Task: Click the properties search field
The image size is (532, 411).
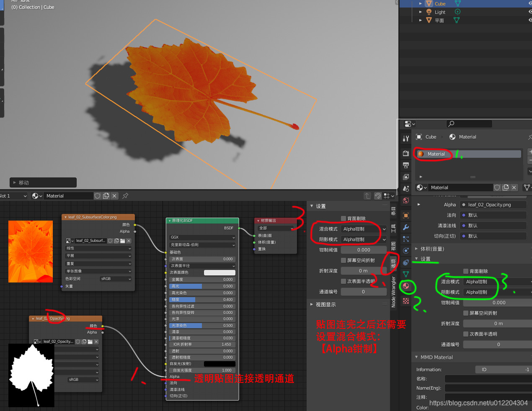Action: click(469, 124)
